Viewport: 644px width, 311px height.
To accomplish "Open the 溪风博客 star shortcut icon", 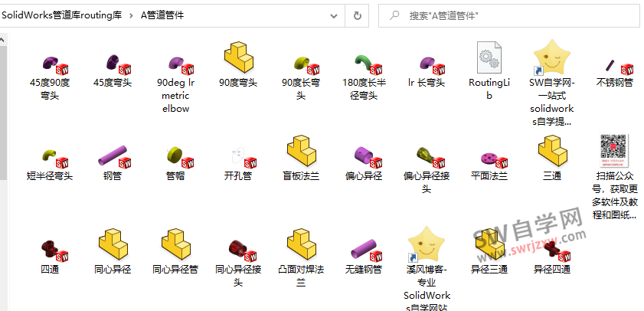I will 427,244.
